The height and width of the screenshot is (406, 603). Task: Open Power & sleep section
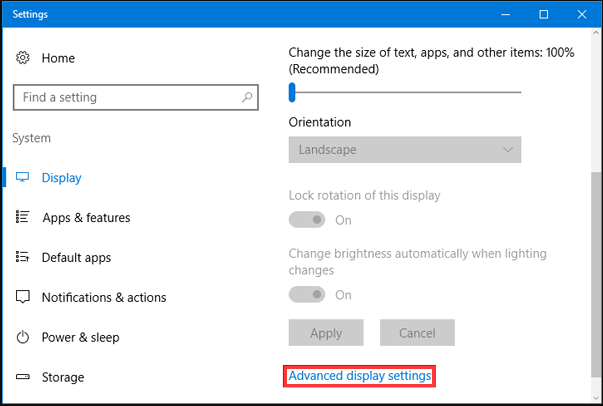pos(80,337)
